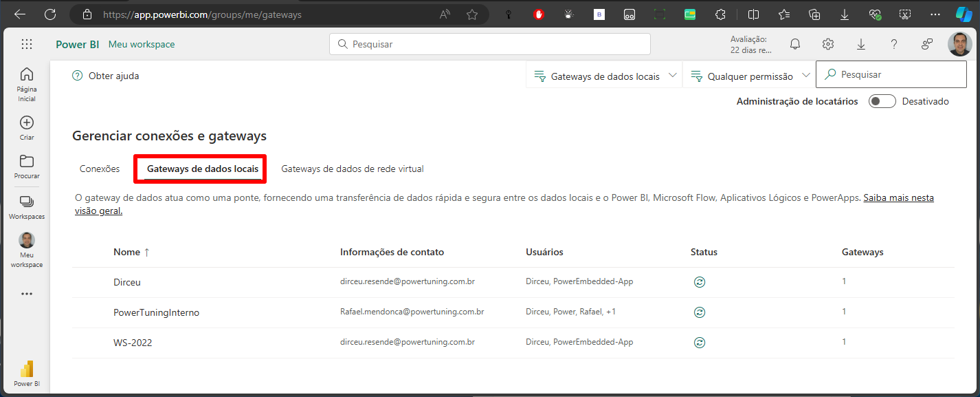The width and height of the screenshot is (980, 397).
Task: Open Gateways de dados de rede virtual tab
Action: point(353,169)
